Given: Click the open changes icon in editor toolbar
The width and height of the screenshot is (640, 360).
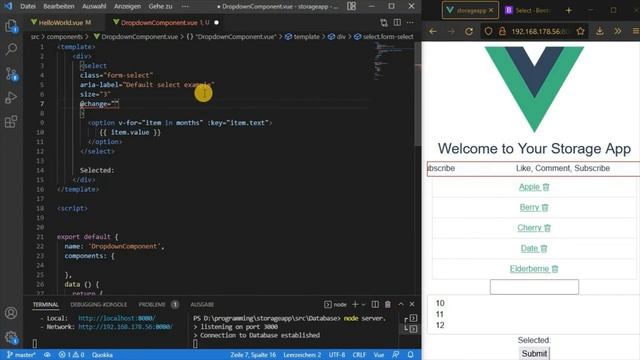Looking at the screenshot, I should pyautogui.click(x=384, y=23).
